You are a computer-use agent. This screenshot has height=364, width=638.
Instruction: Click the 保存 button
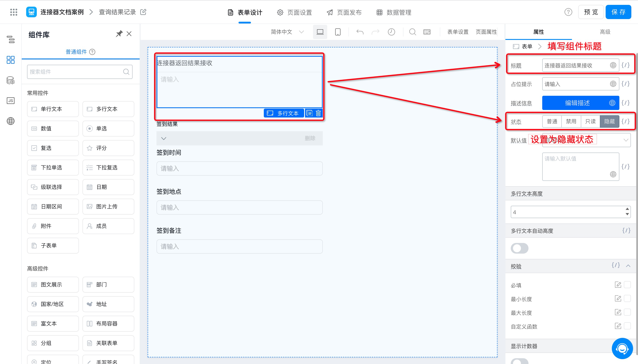pyautogui.click(x=618, y=12)
